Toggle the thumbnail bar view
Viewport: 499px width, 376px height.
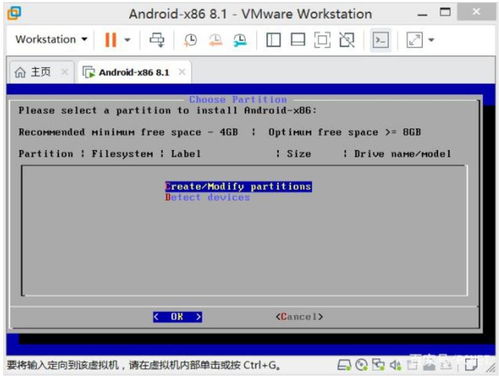pos(298,40)
